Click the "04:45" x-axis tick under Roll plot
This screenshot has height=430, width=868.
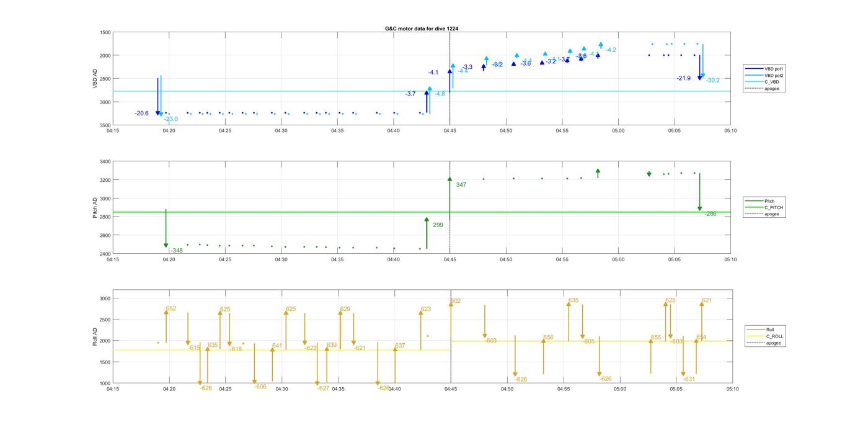[x=451, y=389]
